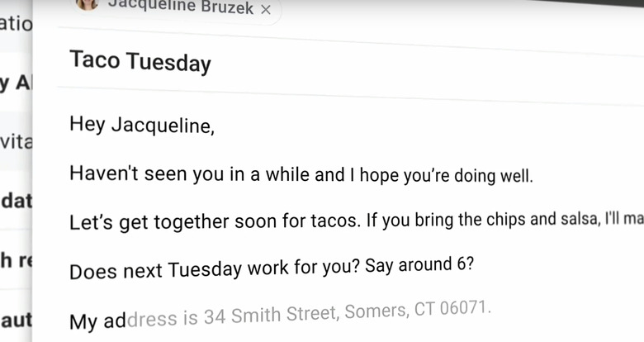Remove the Jacqueline Bruzek recipient chip

point(266,9)
